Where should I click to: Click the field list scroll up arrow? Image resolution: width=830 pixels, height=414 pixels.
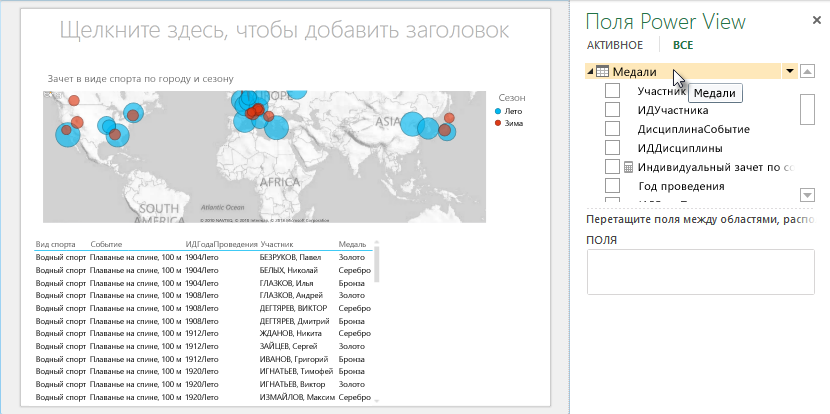pos(807,71)
